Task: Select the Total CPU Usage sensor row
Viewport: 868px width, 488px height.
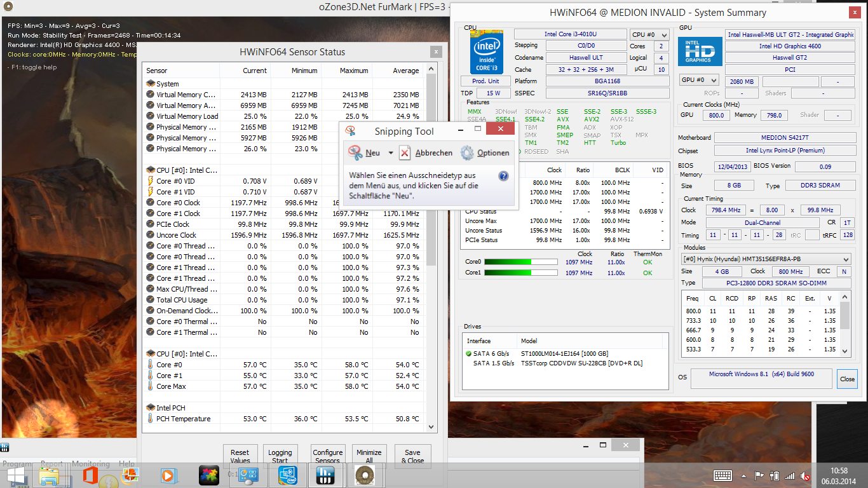Action: (283, 300)
